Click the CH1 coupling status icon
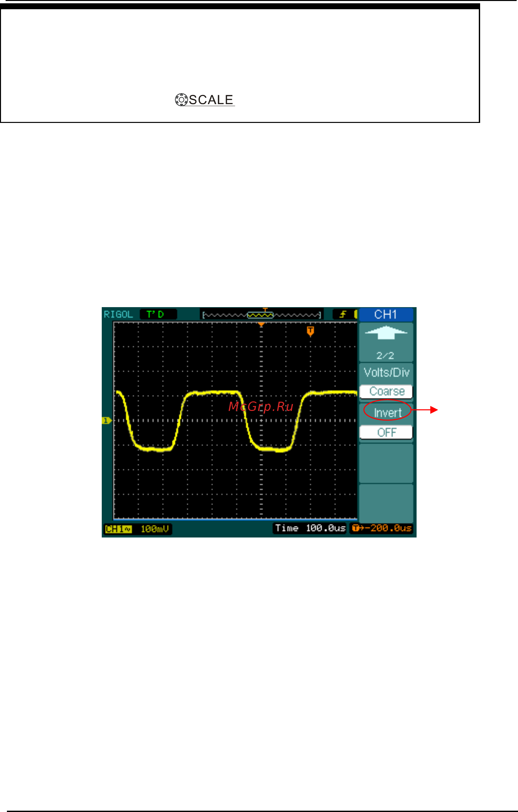Image resolution: width=518 pixels, height=812 pixels. pos(118,529)
